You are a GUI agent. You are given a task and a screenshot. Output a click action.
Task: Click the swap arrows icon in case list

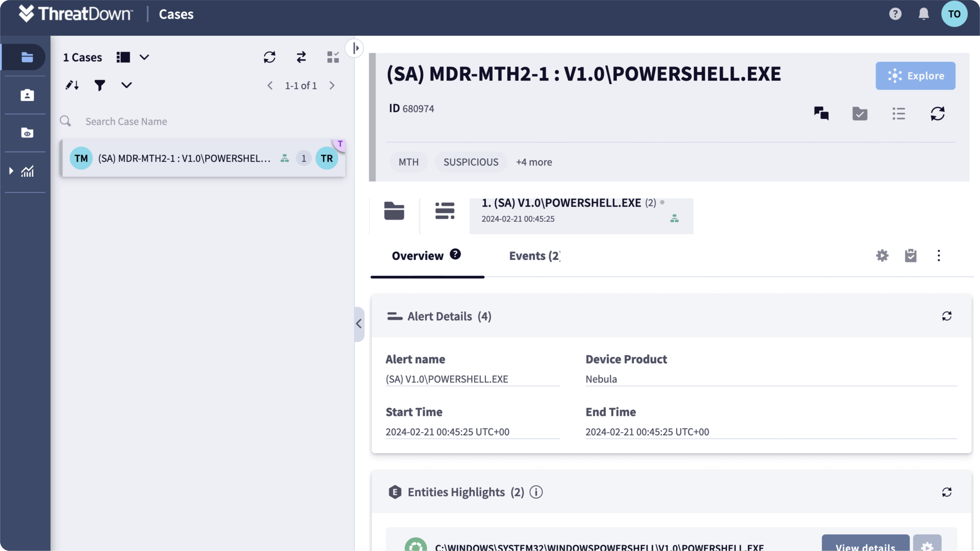pos(301,57)
